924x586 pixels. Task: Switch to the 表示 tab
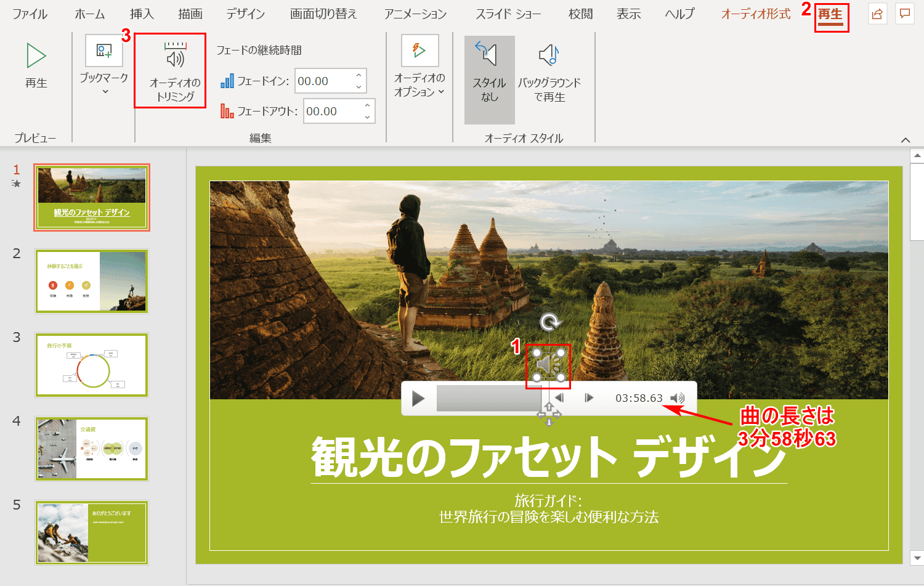click(x=629, y=14)
